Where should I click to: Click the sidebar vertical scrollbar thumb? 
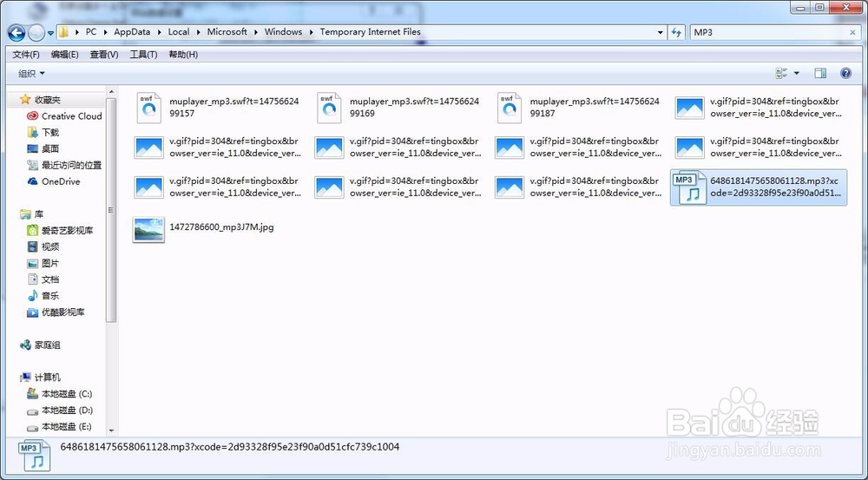click(x=111, y=210)
